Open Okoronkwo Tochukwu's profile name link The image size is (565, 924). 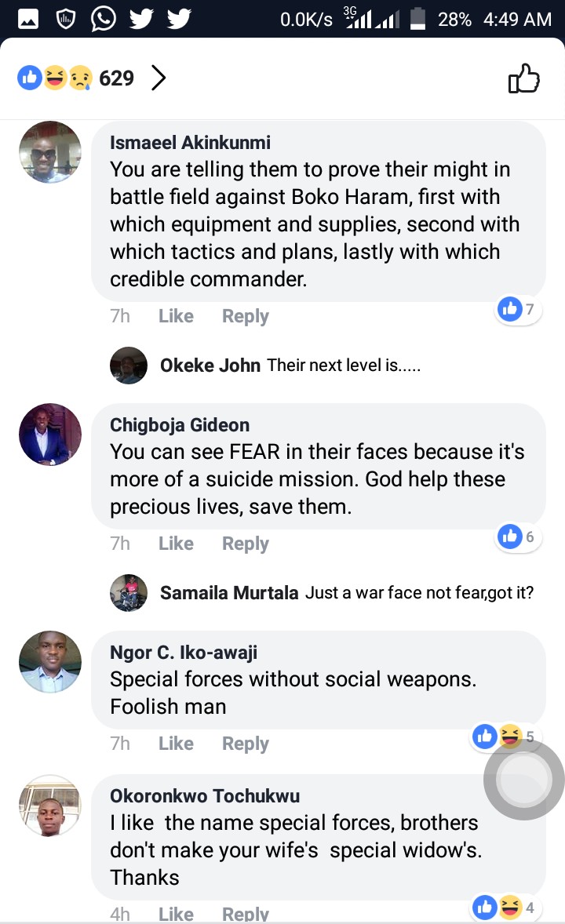205,796
